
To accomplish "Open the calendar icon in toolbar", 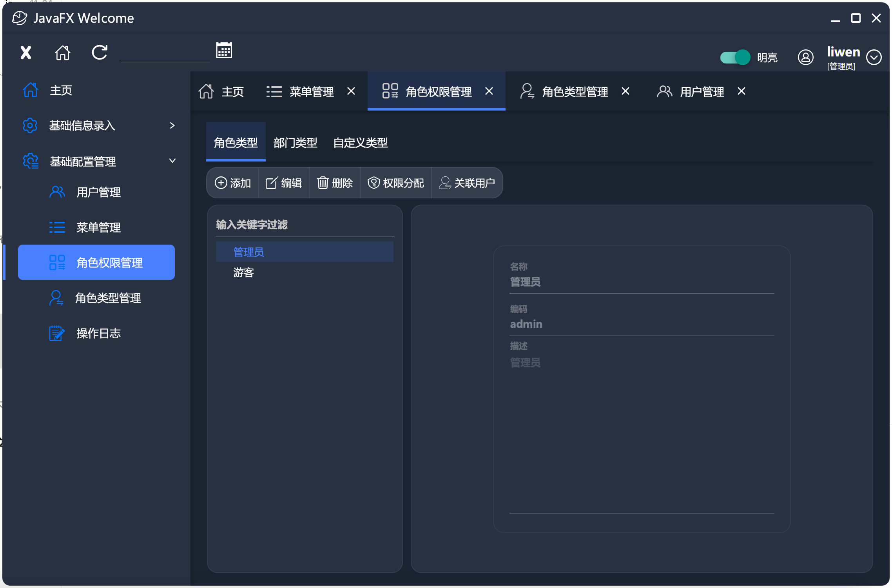I will (224, 51).
